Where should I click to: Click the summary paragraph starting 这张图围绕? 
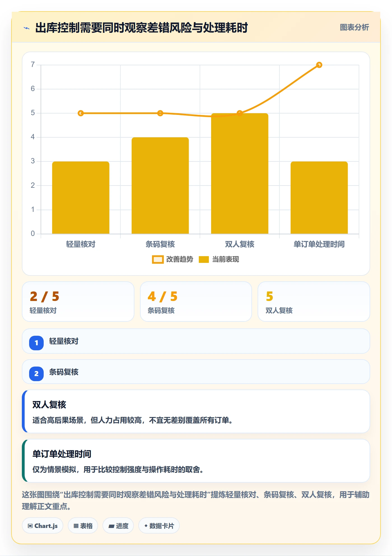pos(196,501)
